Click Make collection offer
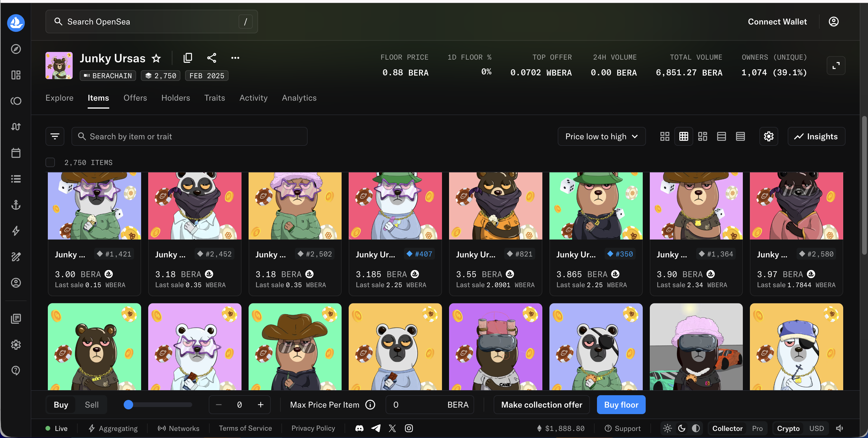 coord(541,405)
